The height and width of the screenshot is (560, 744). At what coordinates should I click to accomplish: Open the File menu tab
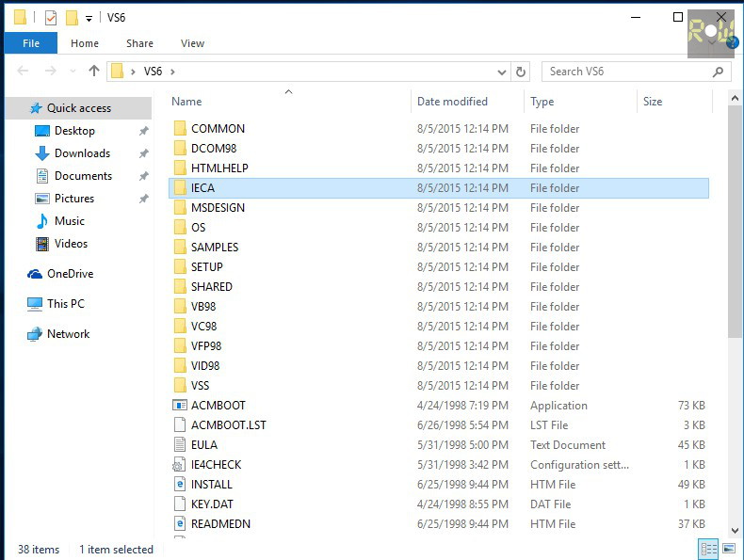click(31, 43)
